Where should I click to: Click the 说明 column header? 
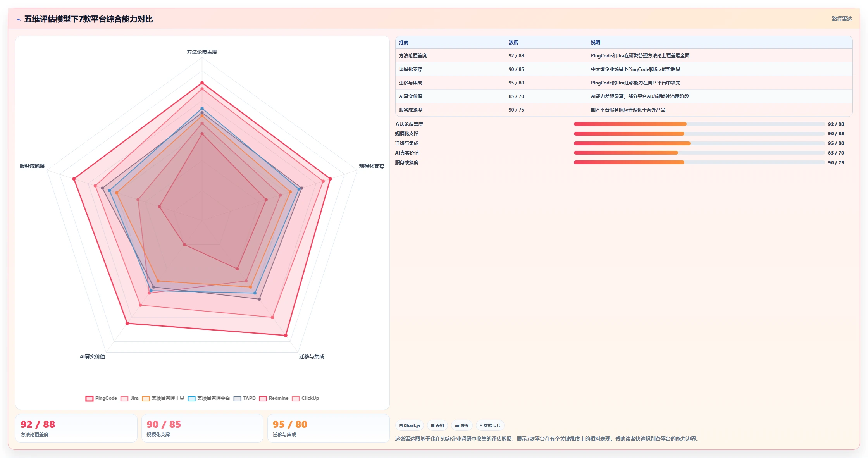coord(595,43)
